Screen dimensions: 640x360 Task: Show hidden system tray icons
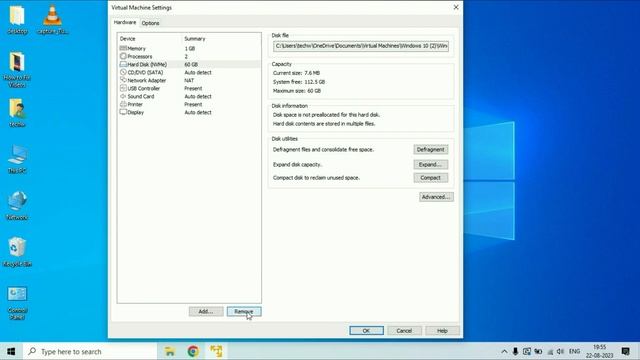[504, 351]
